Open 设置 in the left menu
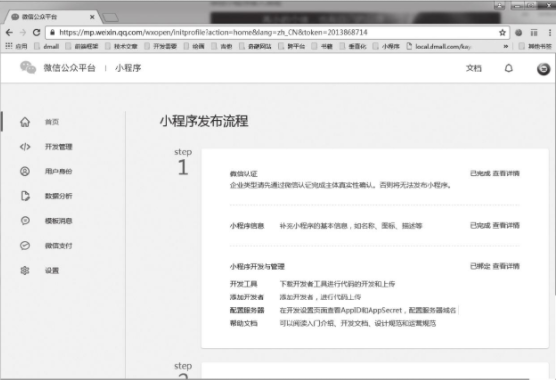The height and width of the screenshot is (380, 556). 52,270
